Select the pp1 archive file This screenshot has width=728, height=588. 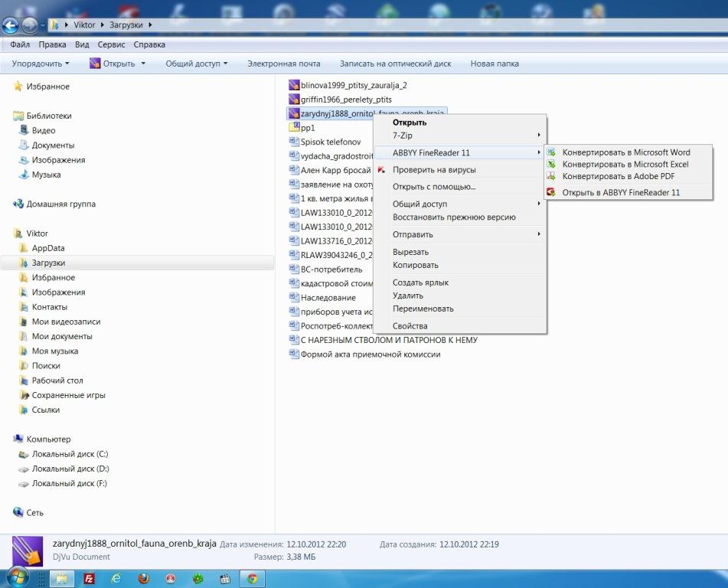(x=308, y=128)
